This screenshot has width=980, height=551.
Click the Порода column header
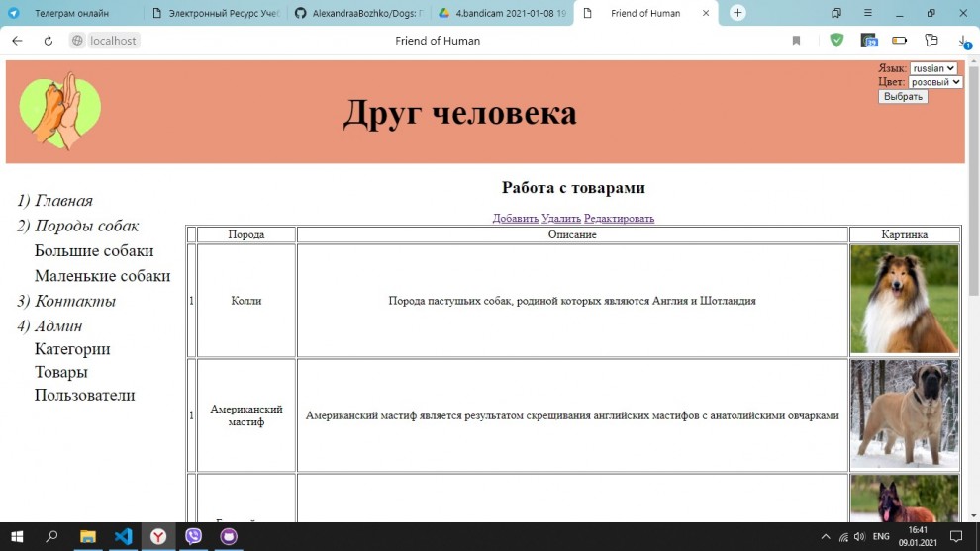click(x=246, y=234)
